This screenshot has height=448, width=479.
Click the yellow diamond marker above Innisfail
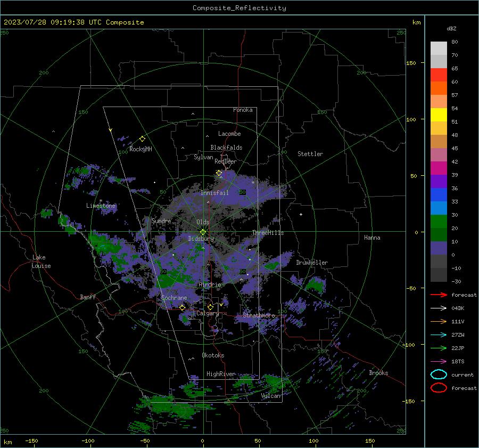click(219, 173)
